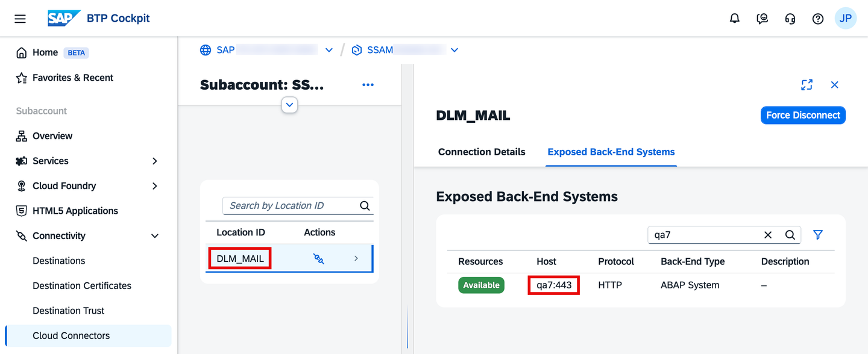Open the help question mark icon
The height and width of the screenshot is (354, 868).
click(818, 19)
